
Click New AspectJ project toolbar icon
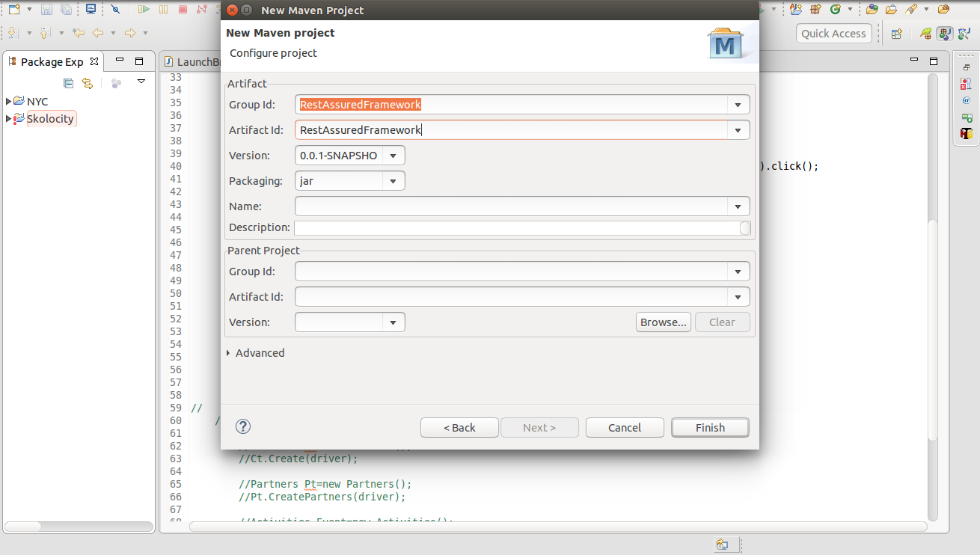[795, 10]
